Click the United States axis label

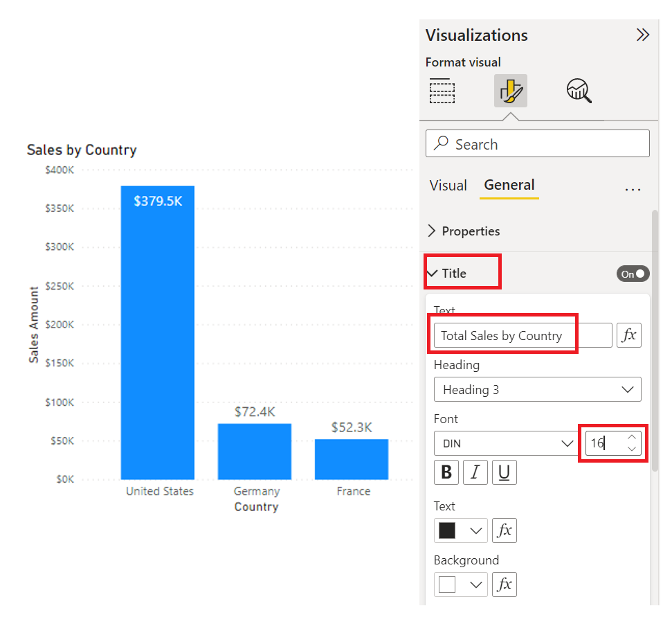click(x=159, y=491)
